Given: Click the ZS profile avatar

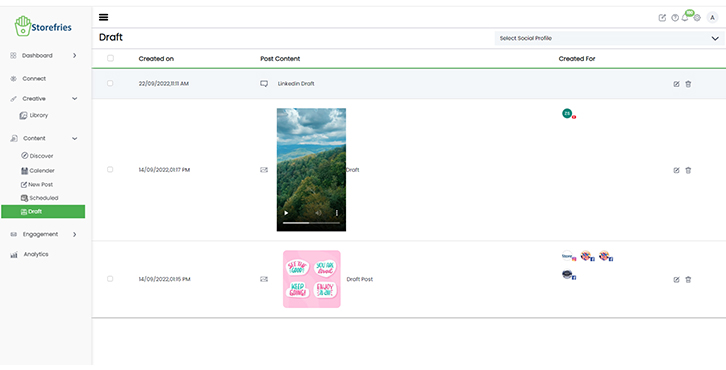Looking at the screenshot, I should pos(567,113).
